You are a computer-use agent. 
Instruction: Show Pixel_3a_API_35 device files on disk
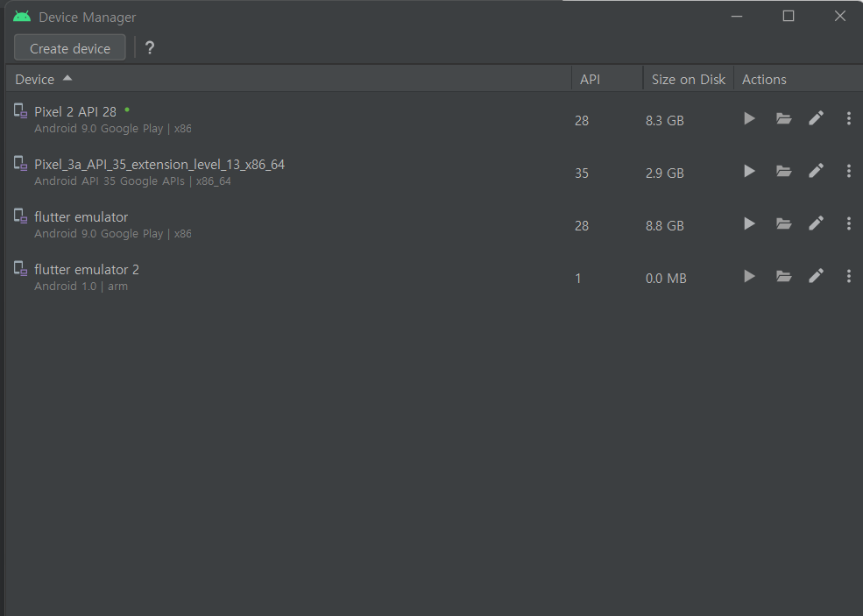784,171
